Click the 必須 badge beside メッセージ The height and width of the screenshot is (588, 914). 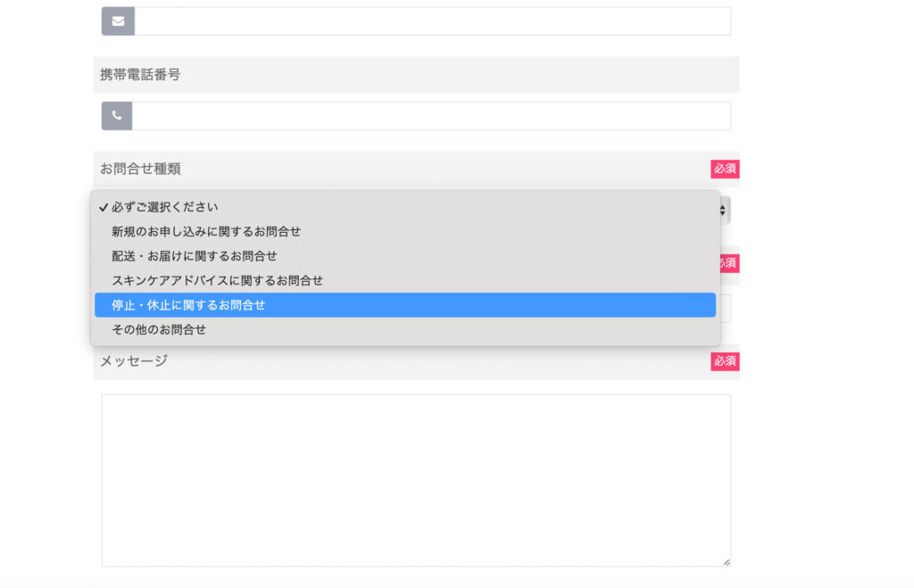coord(725,361)
